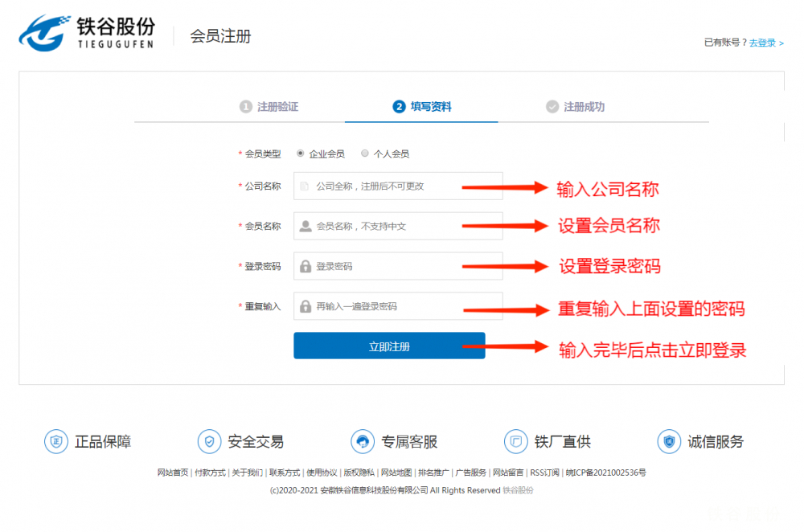Open the 网站首页 footer link
The width and height of the screenshot is (804, 532).
point(173,473)
